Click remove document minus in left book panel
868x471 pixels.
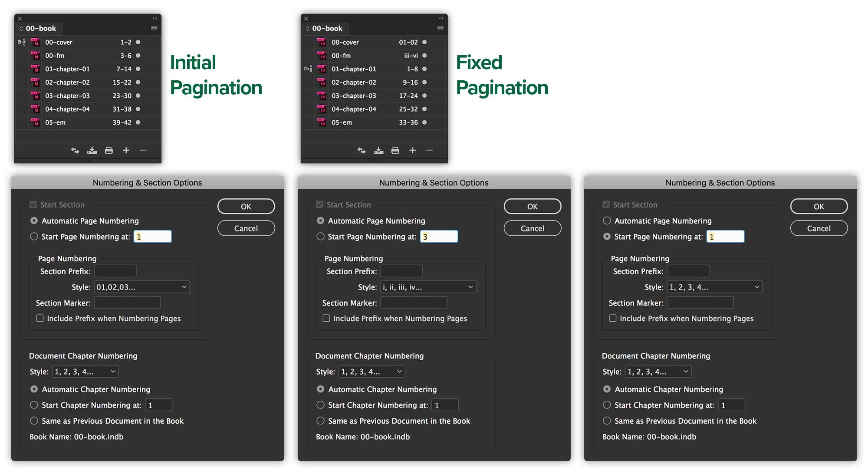coord(143,150)
